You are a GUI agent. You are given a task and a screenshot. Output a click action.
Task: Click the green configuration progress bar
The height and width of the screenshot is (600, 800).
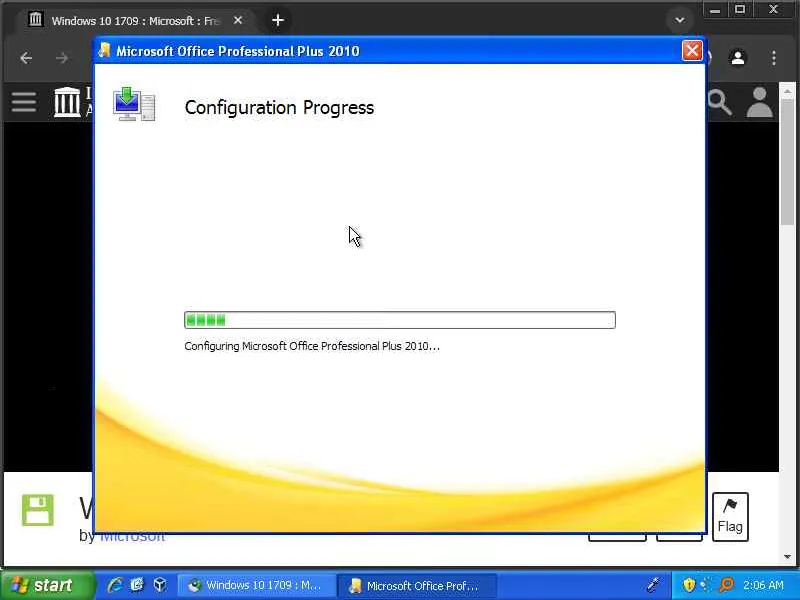click(399, 320)
